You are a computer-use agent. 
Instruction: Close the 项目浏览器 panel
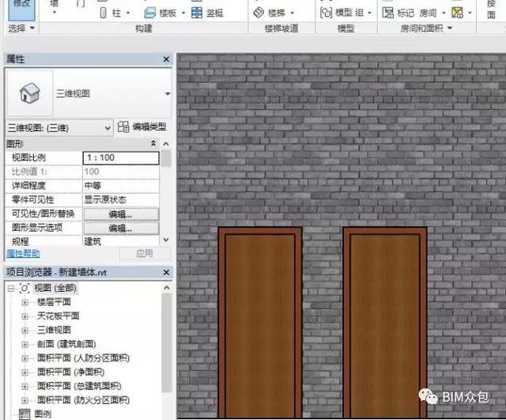166,272
